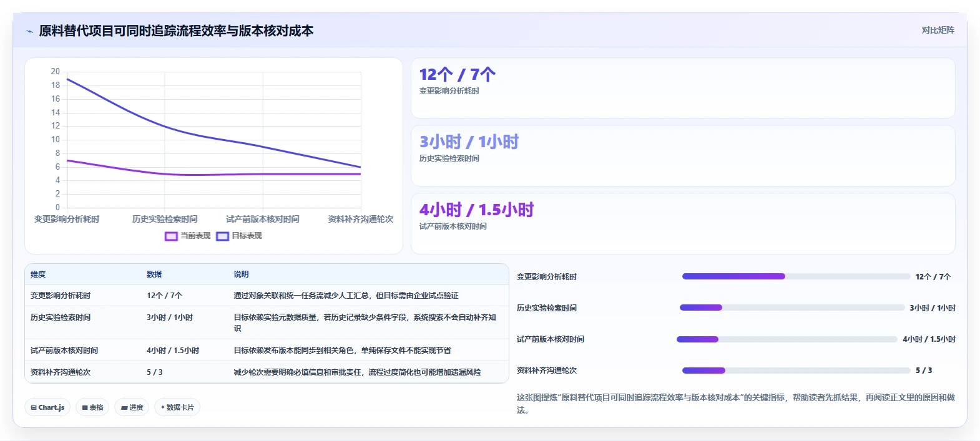Viewport: 980px width, 441px height.
Task: Click description starting 目标依赖发布版本能同步
Action: pyautogui.click(x=342, y=351)
